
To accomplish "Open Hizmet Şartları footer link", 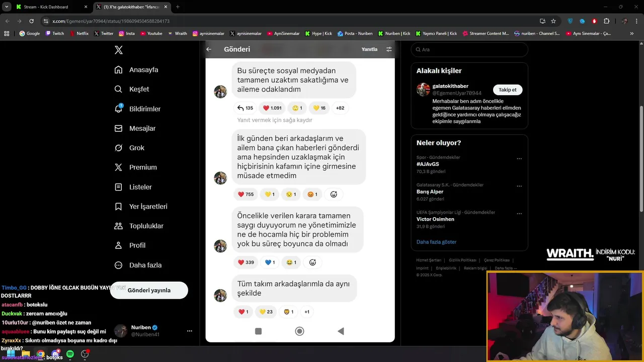I will (429, 260).
